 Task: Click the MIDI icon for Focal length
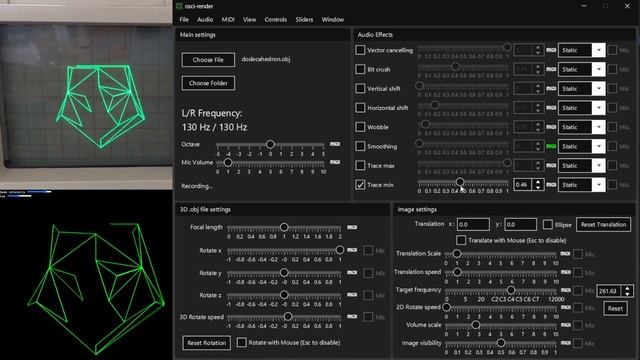coord(352,227)
